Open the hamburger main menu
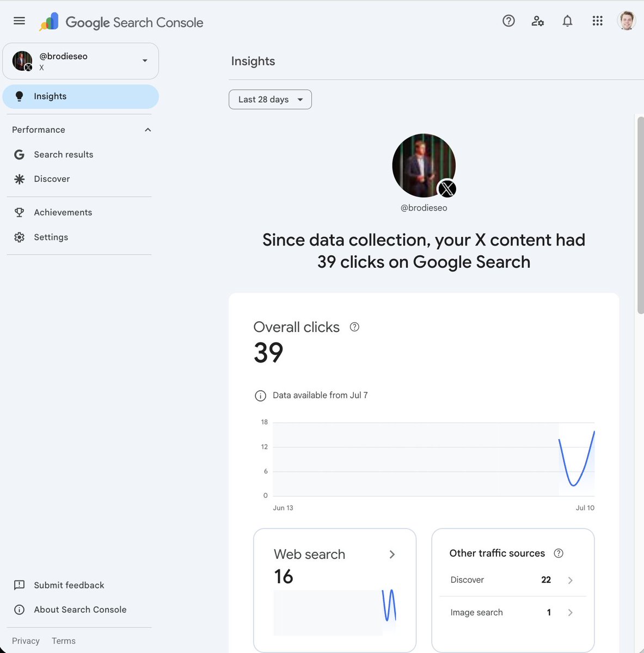 point(19,21)
